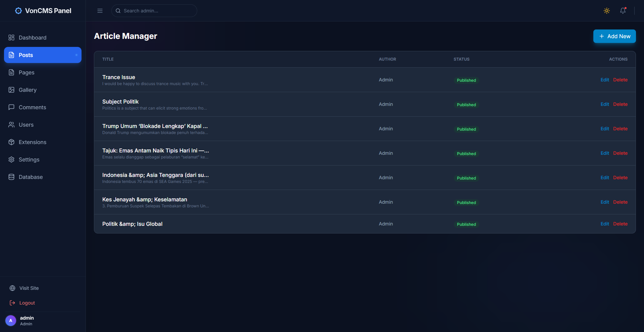Toggle the light theme sun icon

[607, 11]
